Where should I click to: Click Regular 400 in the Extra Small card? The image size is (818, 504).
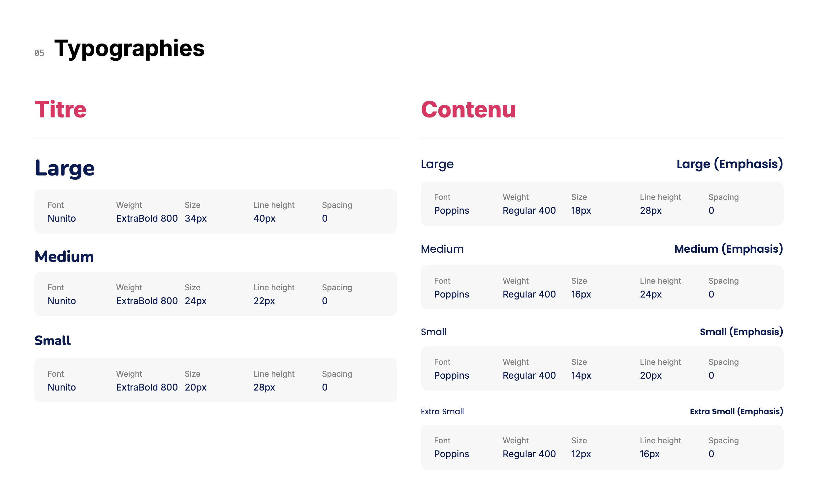click(x=529, y=454)
